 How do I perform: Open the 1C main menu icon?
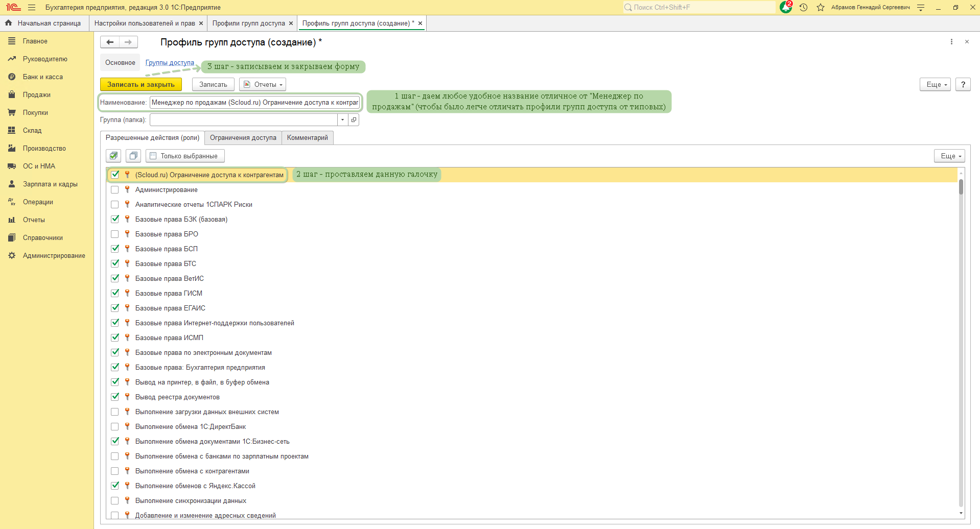(13, 7)
